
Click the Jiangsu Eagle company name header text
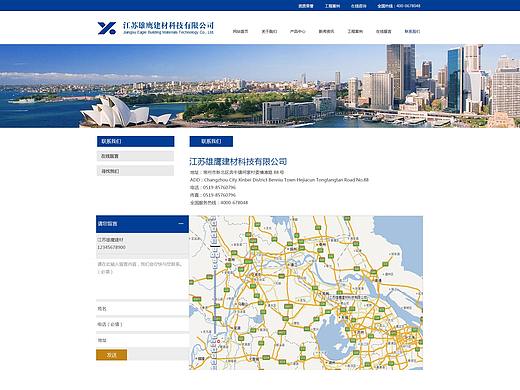[168, 28]
